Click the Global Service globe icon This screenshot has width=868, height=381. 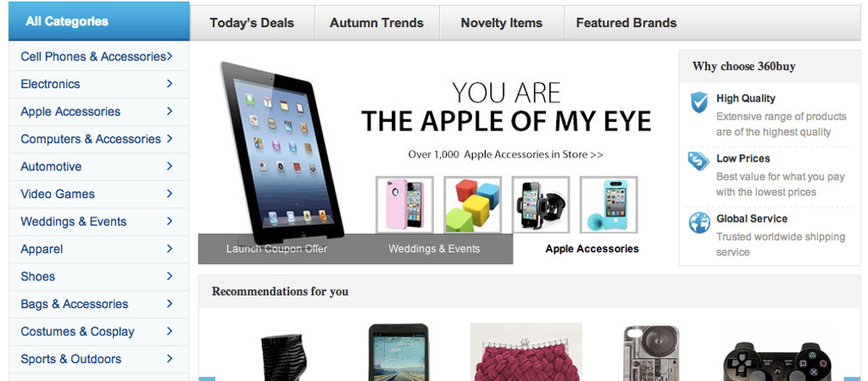699,223
